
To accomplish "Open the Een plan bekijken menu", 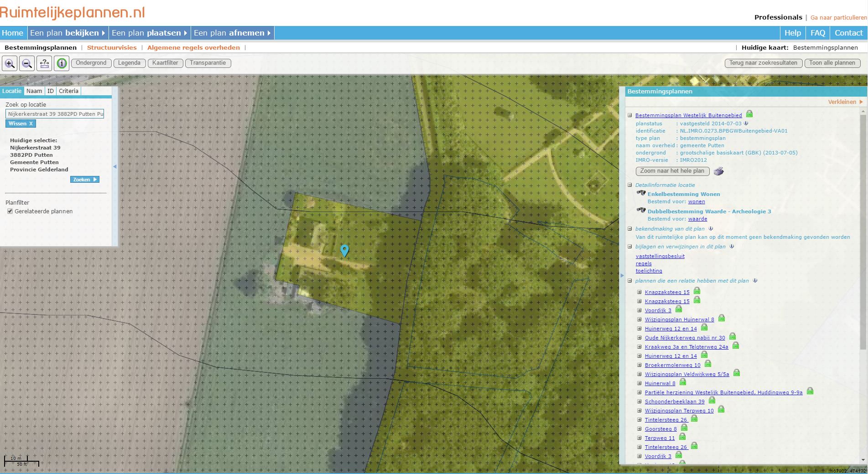I will pyautogui.click(x=67, y=33).
